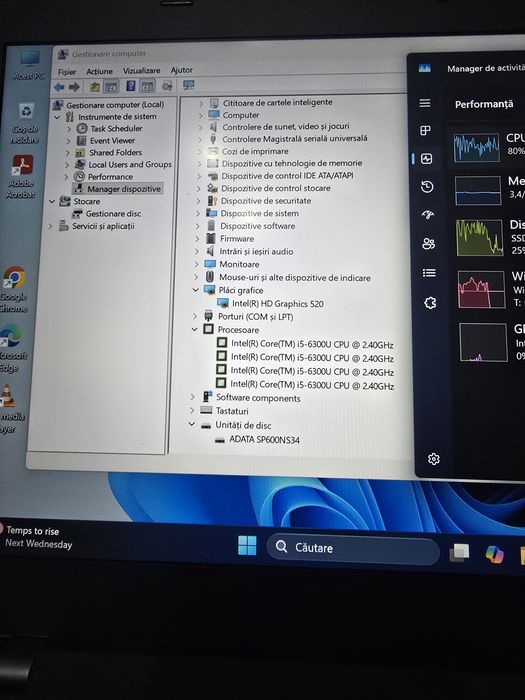The width and height of the screenshot is (525, 700).
Task: Select Performance in the left tree
Action: coord(110,177)
